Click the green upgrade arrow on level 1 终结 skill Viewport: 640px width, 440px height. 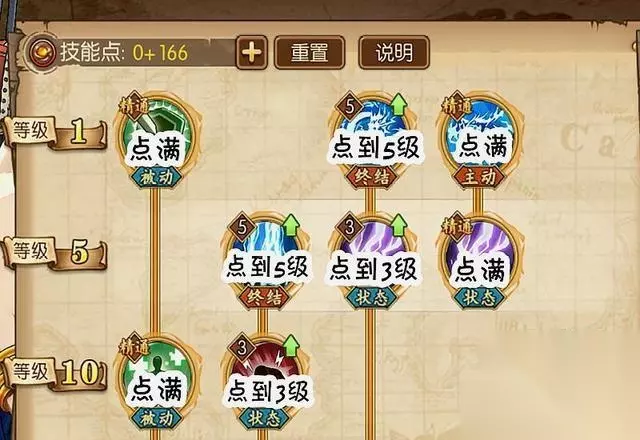pyautogui.click(x=399, y=104)
